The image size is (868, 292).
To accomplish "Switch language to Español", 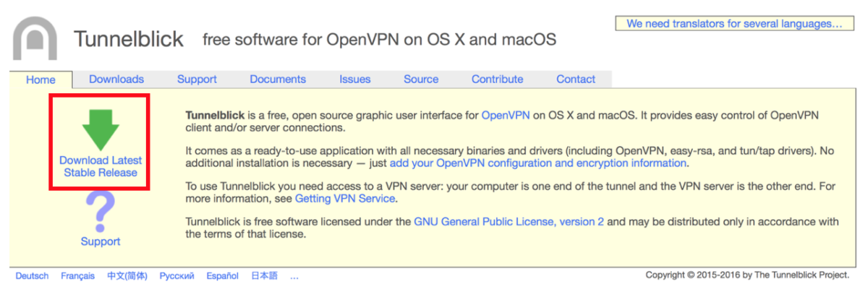I will coord(222,276).
